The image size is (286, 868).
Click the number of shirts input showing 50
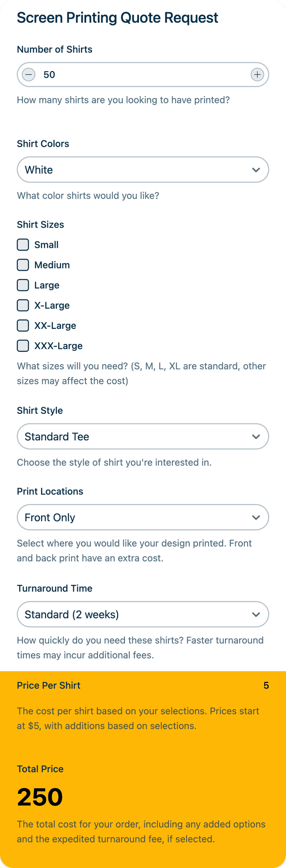pos(143,75)
